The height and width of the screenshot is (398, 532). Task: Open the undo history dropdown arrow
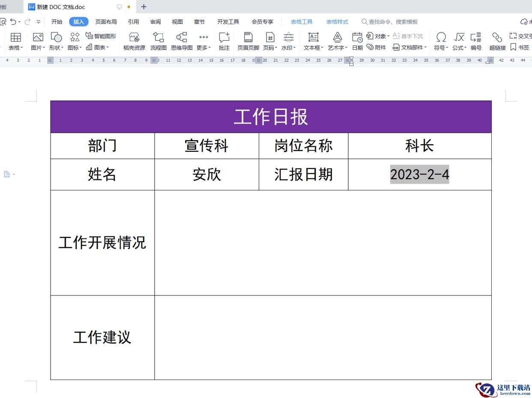19,22
